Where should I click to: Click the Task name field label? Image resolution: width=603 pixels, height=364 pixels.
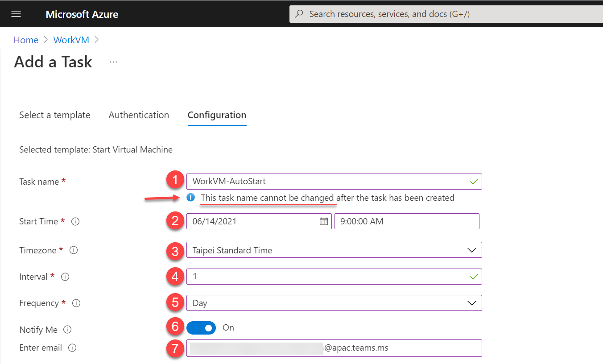pos(39,182)
